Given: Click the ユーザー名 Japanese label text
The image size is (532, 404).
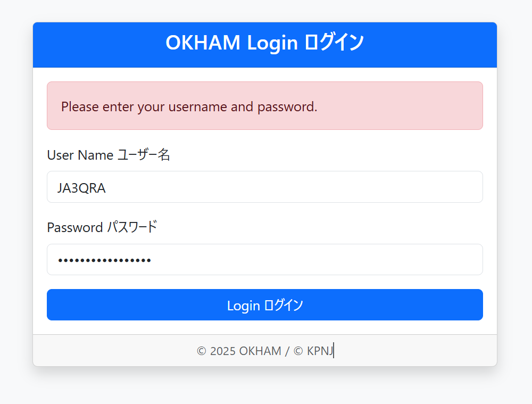Looking at the screenshot, I should click(144, 155).
